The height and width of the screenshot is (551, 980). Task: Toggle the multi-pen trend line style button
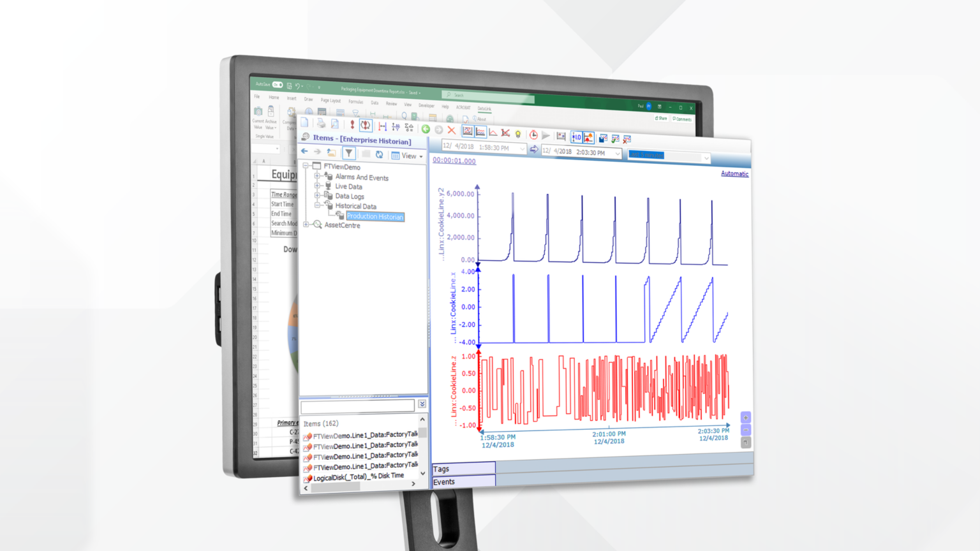tap(480, 131)
